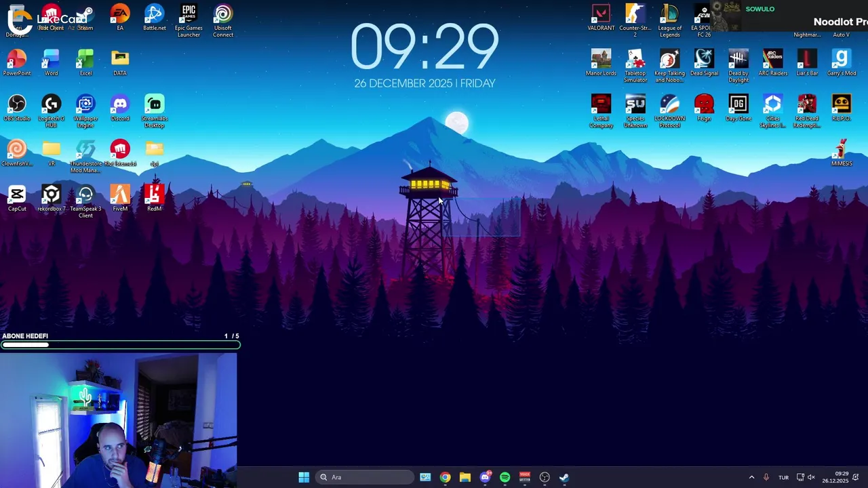The image size is (868, 488).
Task: Open Red Dead Redemption shortcut
Action: click(807, 111)
